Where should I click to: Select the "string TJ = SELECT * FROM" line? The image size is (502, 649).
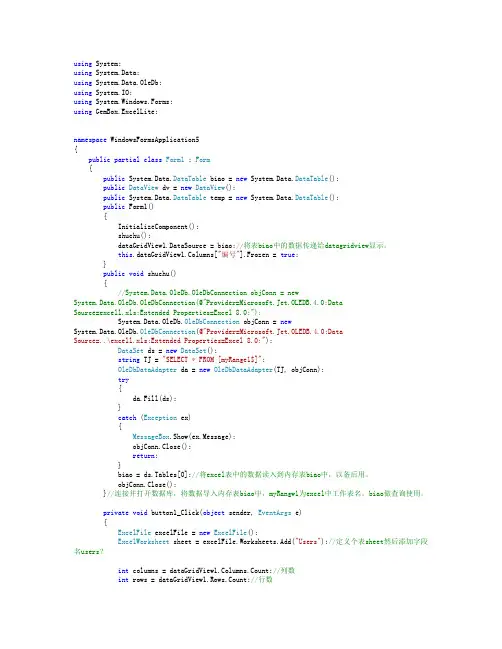pyautogui.click(x=191, y=360)
